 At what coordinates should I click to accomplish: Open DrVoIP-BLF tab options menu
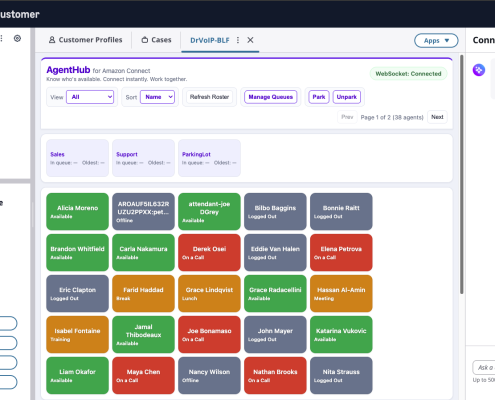pyautogui.click(x=238, y=40)
